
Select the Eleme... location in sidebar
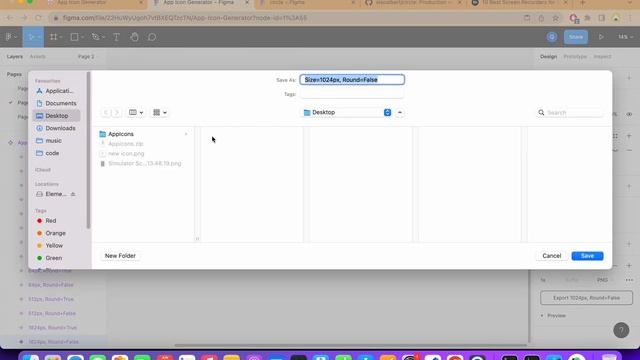52,194
